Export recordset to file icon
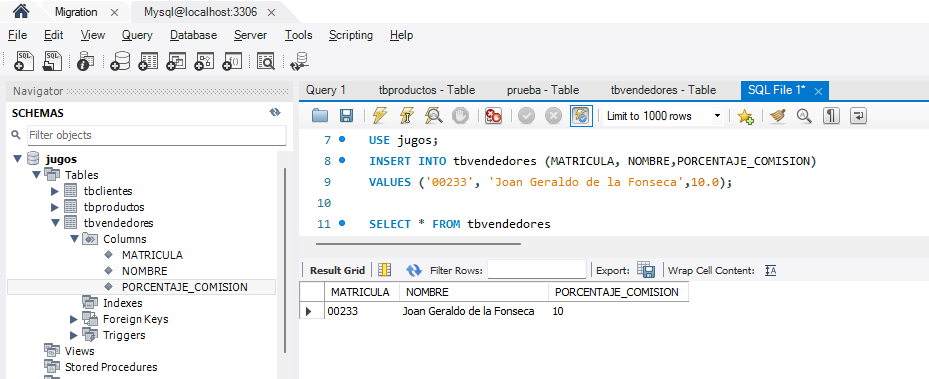The width and height of the screenshot is (929, 379). tap(646, 270)
